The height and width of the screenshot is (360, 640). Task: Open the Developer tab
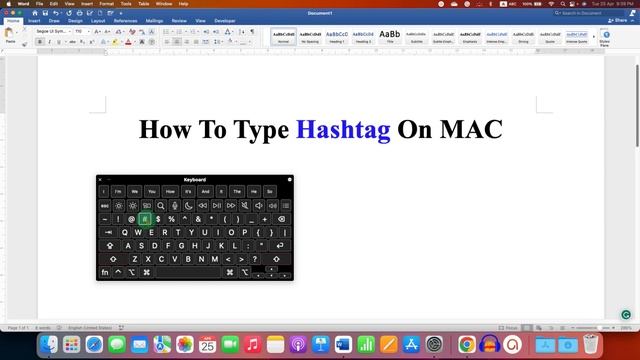tap(225, 21)
